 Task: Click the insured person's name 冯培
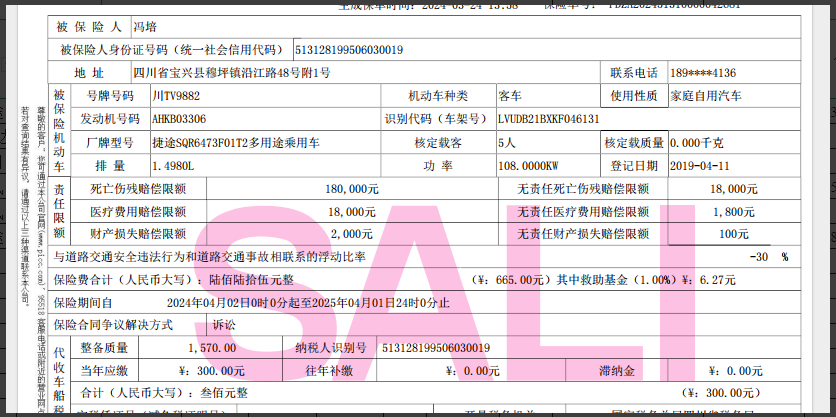pyautogui.click(x=146, y=28)
